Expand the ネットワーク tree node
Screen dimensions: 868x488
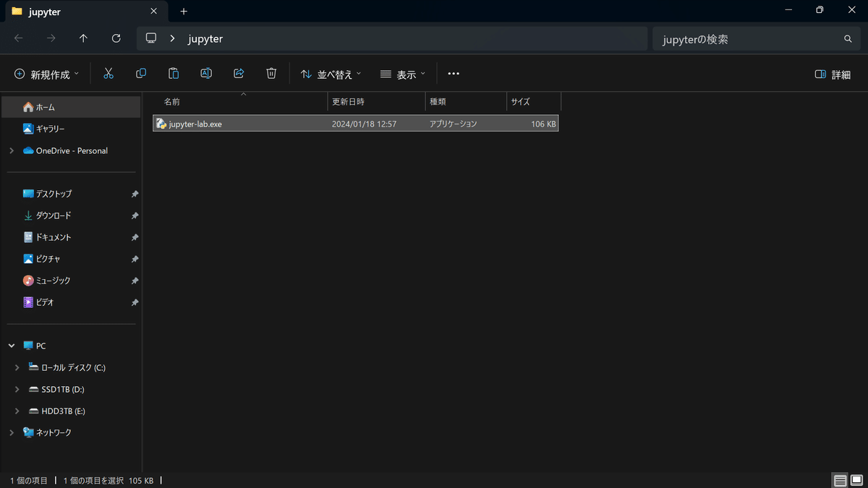[x=12, y=432]
